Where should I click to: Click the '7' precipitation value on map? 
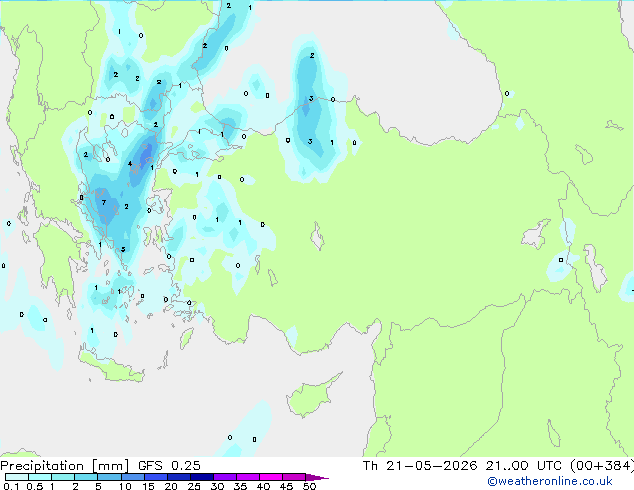tap(104, 203)
